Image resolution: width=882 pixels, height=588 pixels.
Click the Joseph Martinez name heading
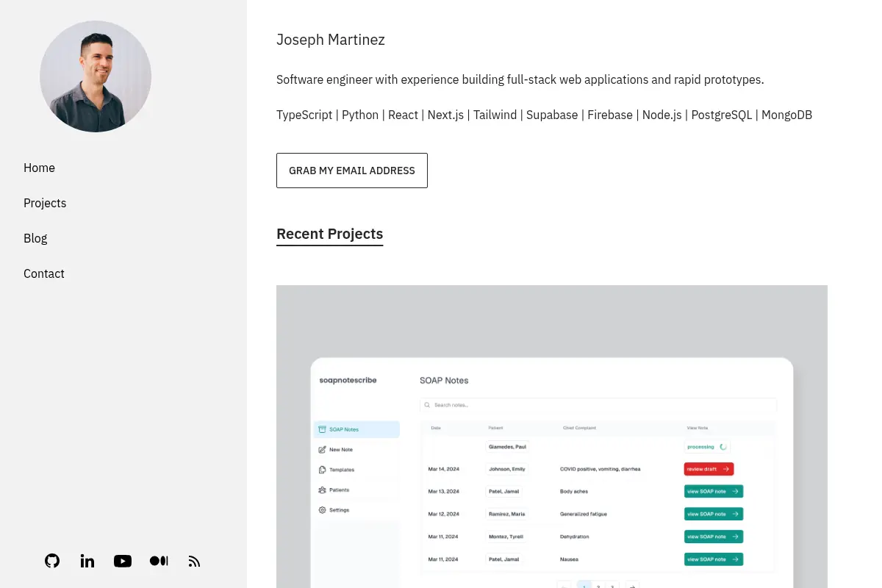[x=331, y=40]
